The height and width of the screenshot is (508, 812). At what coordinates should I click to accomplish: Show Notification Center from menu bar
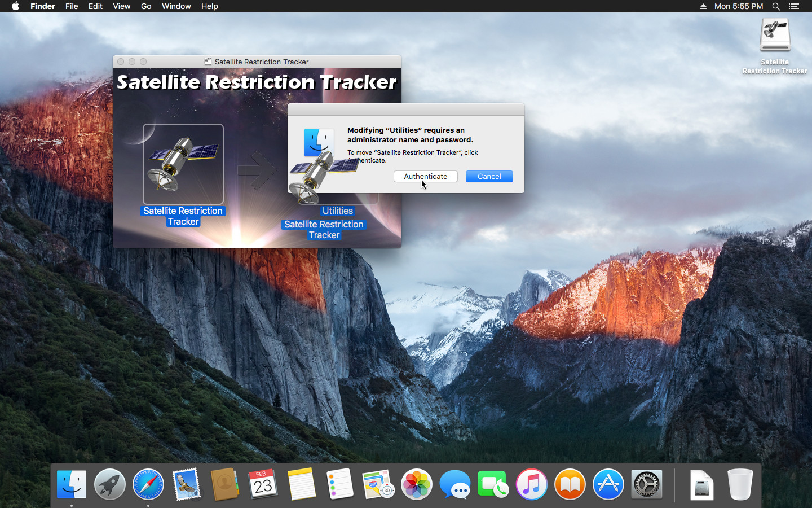(794, 6)
